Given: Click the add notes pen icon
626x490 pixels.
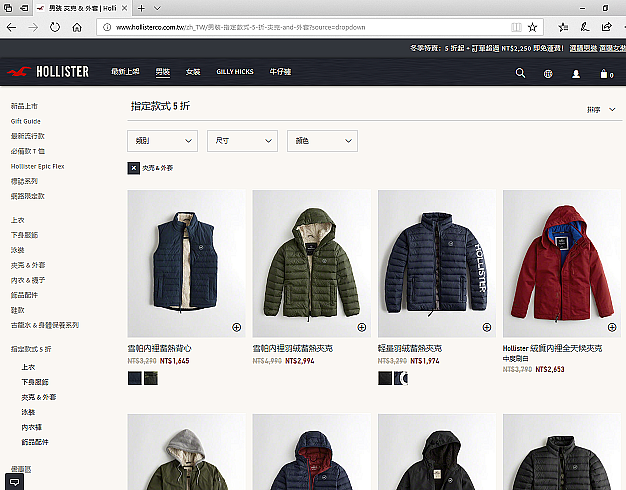Looking at the screenshot, I should pos(585,27).
